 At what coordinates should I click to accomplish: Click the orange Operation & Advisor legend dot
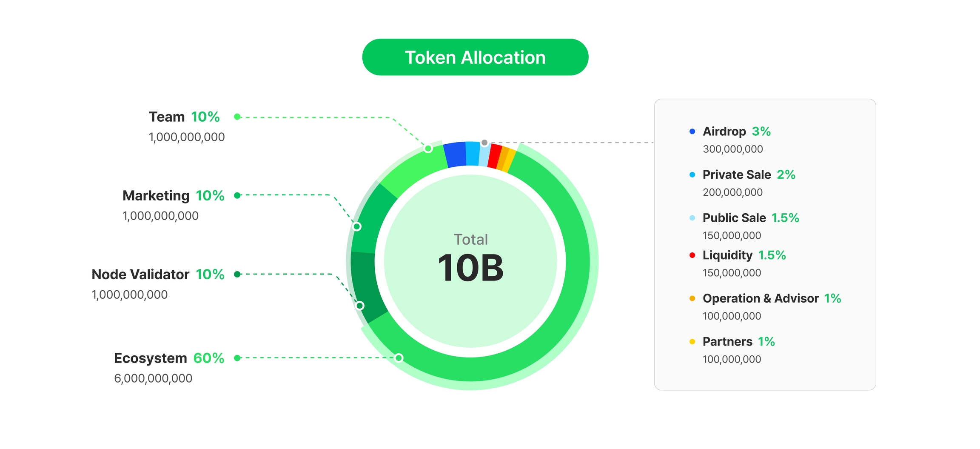tap(692, 298)
